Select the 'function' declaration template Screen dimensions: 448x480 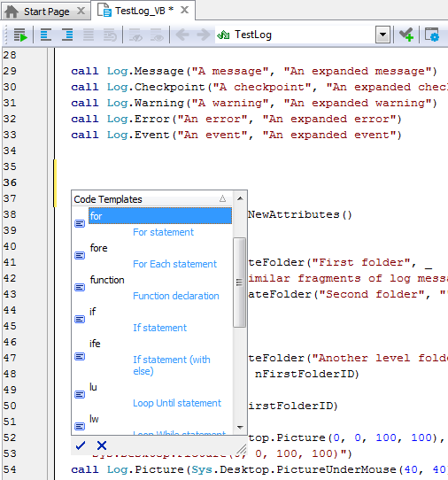point(152,288)
